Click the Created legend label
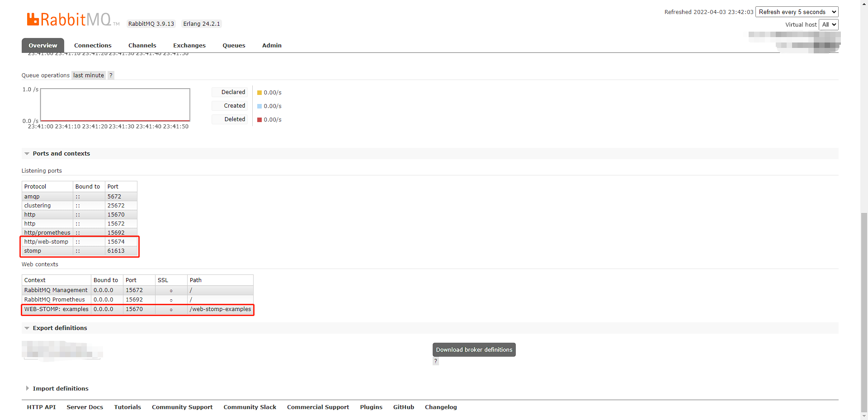This screenshot has width=868, height=420. tap(230, 106)
